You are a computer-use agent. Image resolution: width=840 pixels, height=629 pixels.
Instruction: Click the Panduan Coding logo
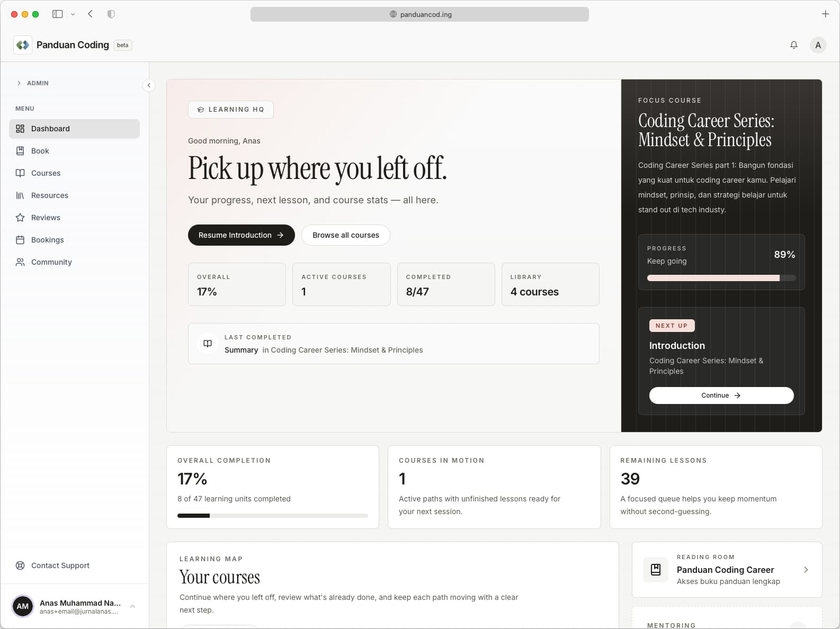click(22, 44)
